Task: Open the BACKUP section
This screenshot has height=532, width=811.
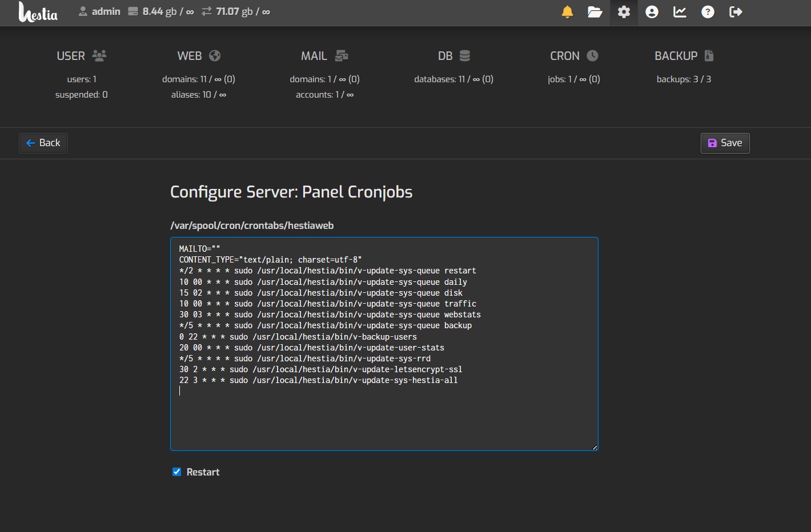Action: click(x=684, y=56)
